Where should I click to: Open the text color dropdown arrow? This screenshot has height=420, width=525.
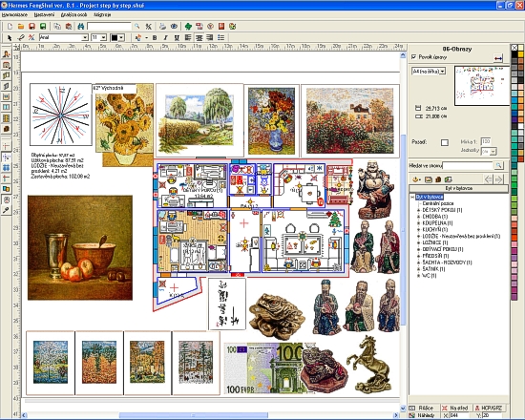121,37
